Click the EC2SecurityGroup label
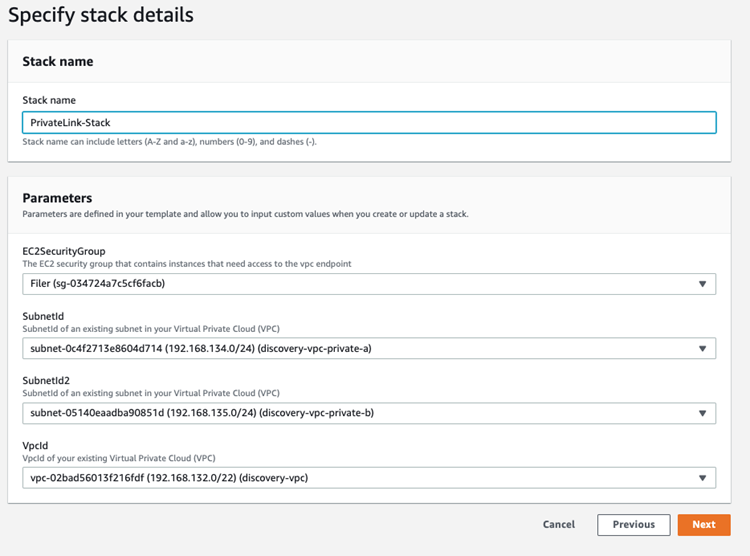The image size is (750, 556). [64, 251]
